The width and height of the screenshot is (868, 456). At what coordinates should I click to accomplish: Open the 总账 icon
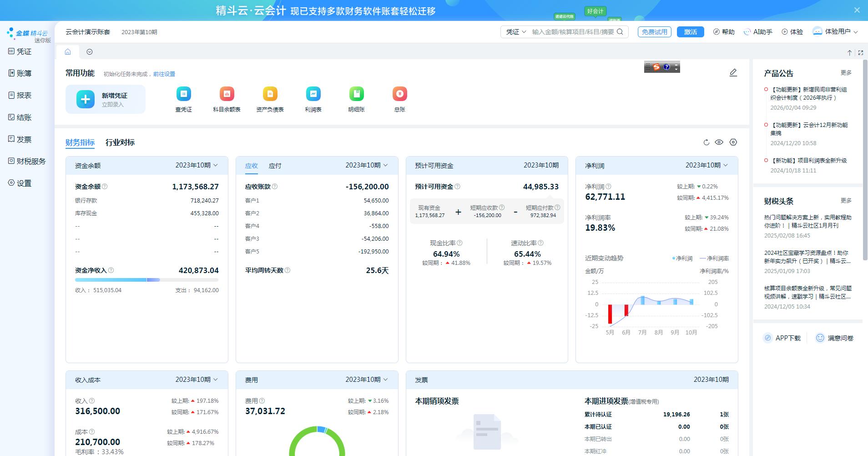pos(399,94)
